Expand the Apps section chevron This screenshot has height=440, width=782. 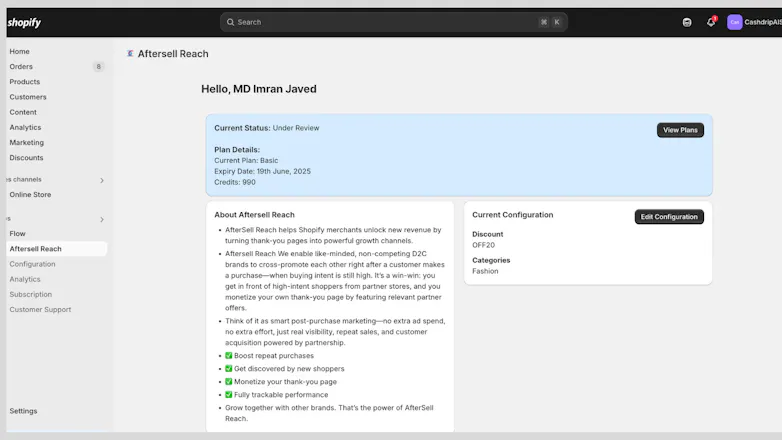(102, 219)
